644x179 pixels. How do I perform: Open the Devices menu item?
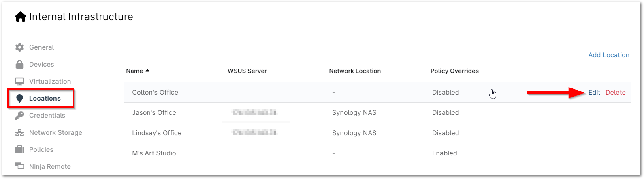coord(41,65)
